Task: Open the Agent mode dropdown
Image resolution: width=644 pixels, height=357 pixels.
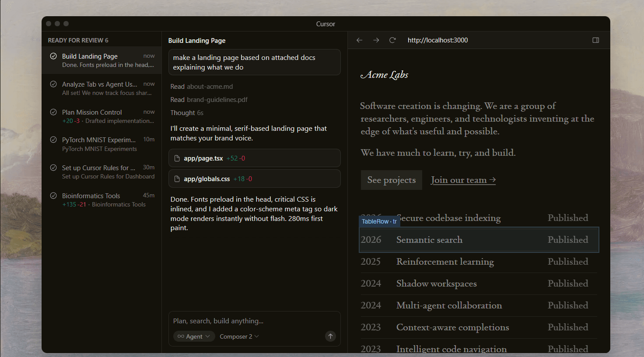Action: (x=194, y=336)
